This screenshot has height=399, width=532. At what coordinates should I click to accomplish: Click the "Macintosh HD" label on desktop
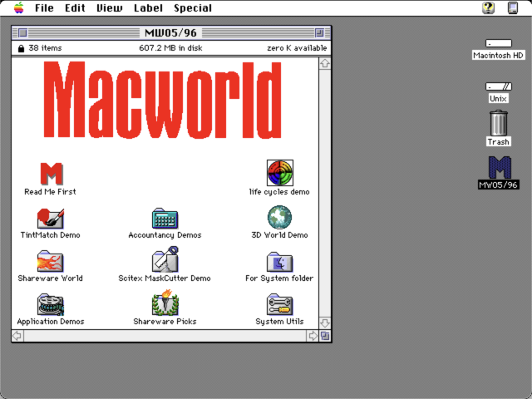(x=499, y=56)
